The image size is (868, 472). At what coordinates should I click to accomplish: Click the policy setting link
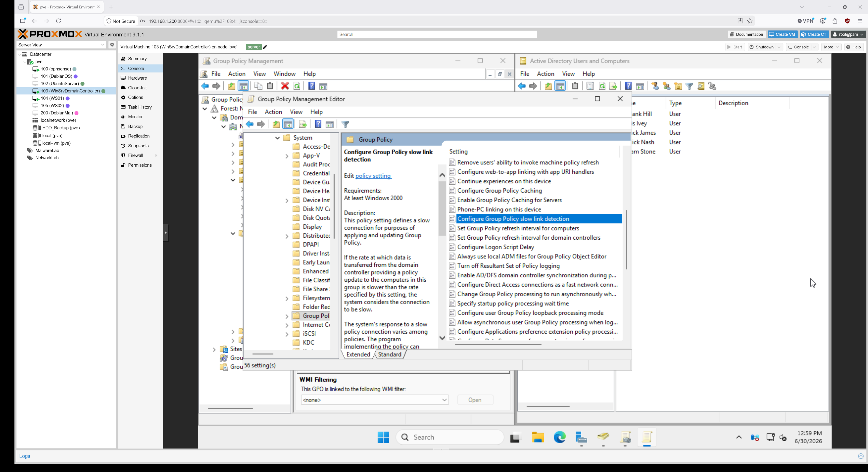tap(373, 176)
